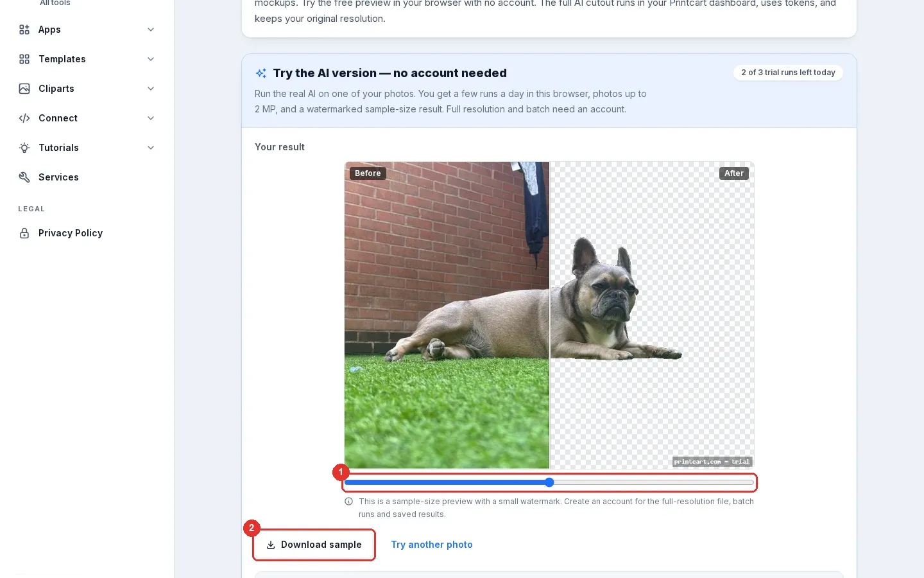Screen dimensions: 924x578
Task: Click the Tutorials lightbulb icon
Action: click(x=24, y=148)
